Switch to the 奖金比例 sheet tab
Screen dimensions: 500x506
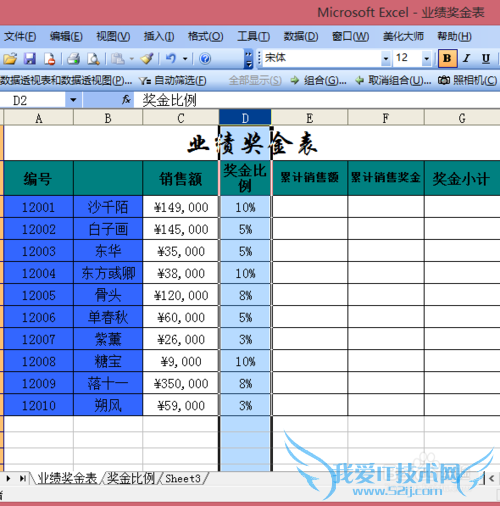click(130, 479)
